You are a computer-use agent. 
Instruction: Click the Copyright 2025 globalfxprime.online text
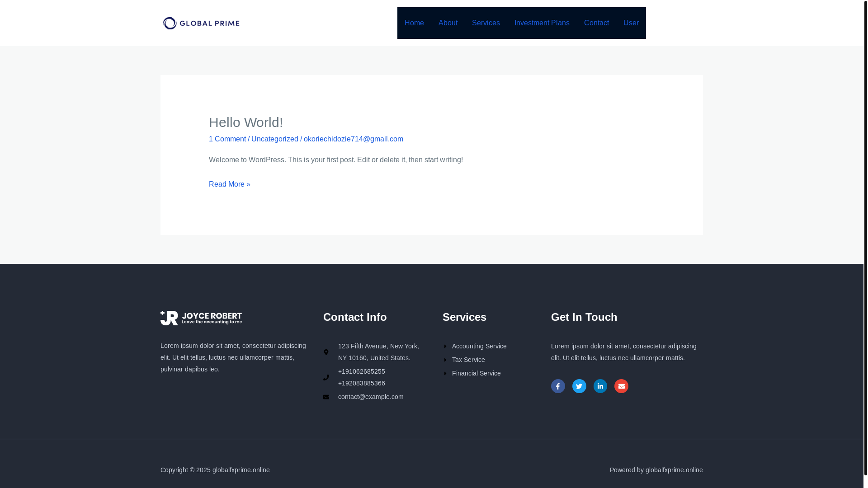point(215,470)
